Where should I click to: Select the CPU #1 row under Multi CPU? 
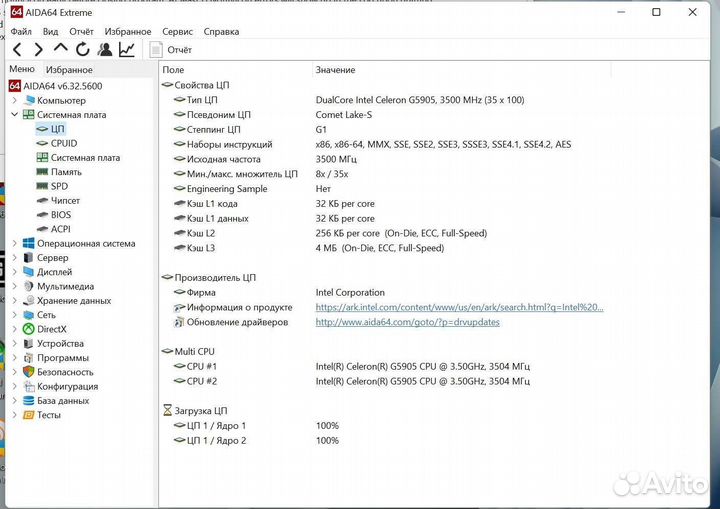[352, 366]
